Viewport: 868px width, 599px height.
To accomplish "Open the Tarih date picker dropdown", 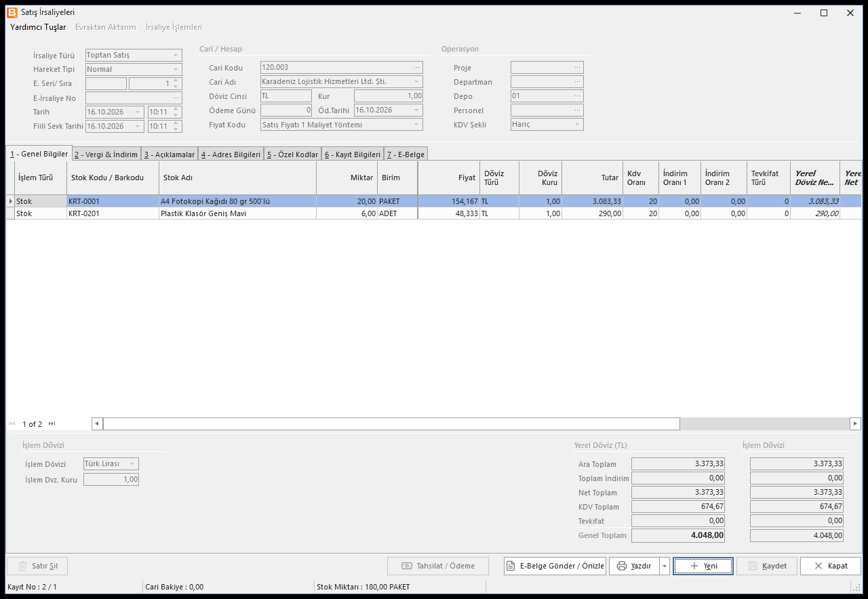I will 138,112.
